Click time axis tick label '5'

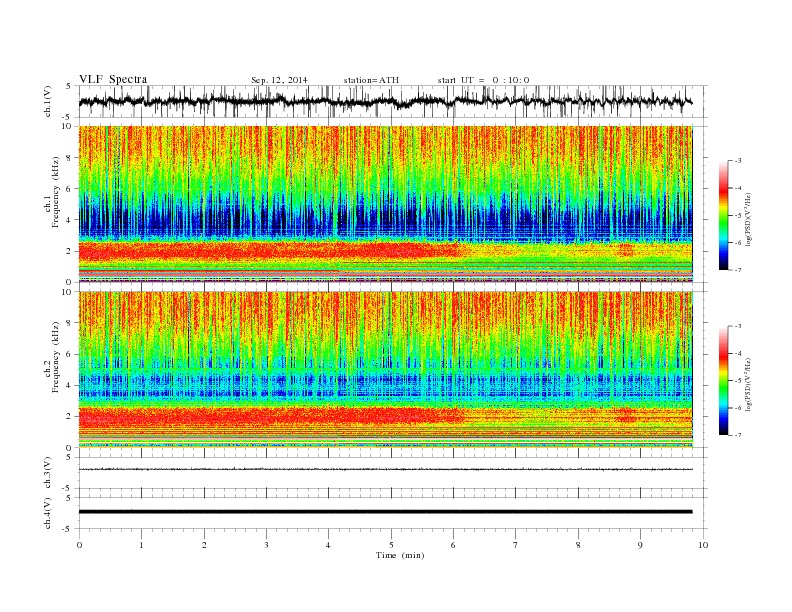pyautogui.click(x=391, y=545)
